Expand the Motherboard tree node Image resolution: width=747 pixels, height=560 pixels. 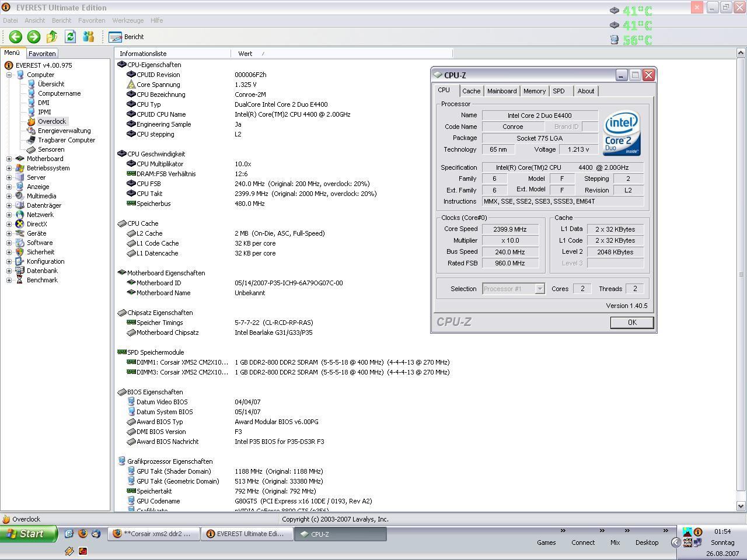tap(9, 159)
